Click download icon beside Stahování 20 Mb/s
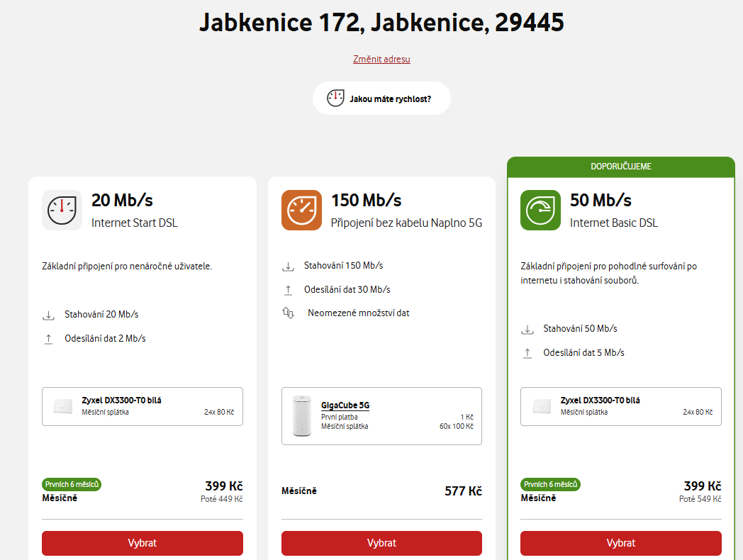Screen dimensions: 743x560 coord(48,315)
